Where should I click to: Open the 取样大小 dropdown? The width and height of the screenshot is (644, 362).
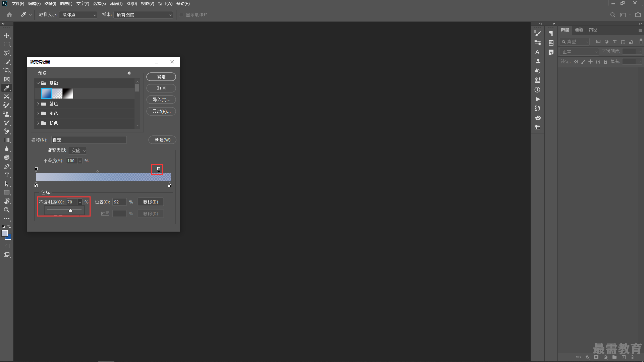[78, 15]
